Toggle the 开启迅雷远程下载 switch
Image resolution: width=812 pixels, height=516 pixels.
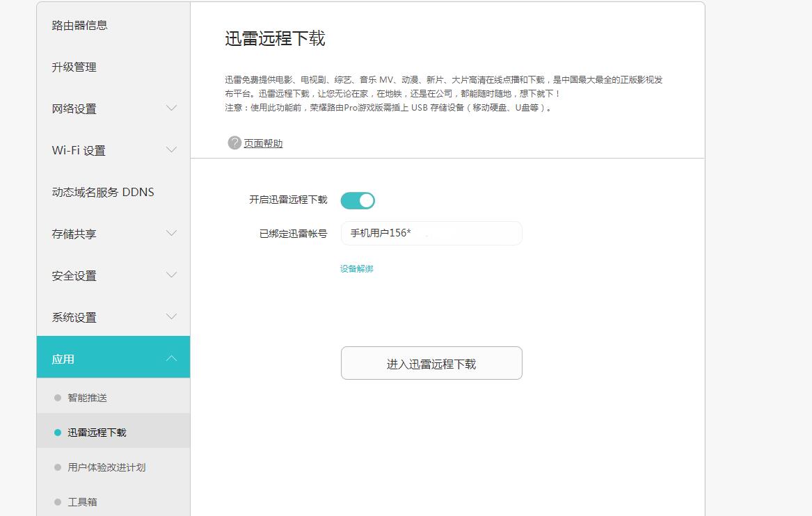358,200
